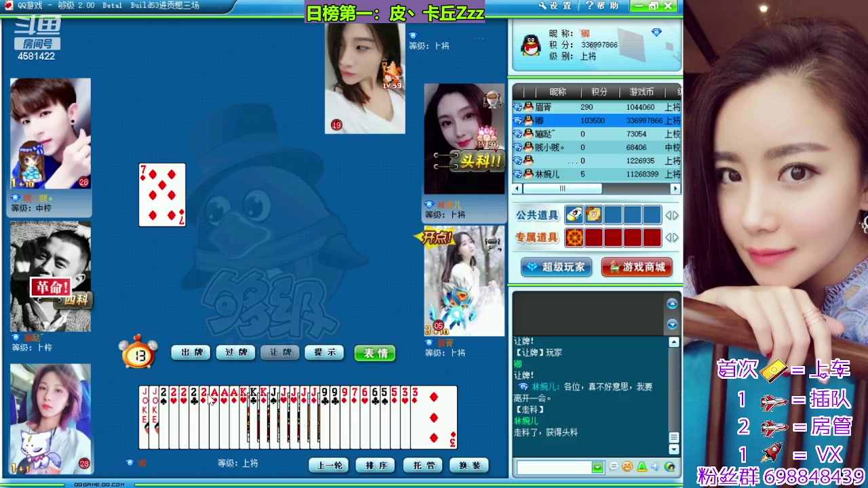Select player row with 1226935 coins

point(596,161)
